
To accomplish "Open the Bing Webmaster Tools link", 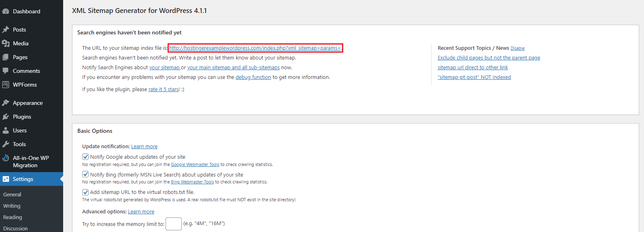I will click(192, 182).
